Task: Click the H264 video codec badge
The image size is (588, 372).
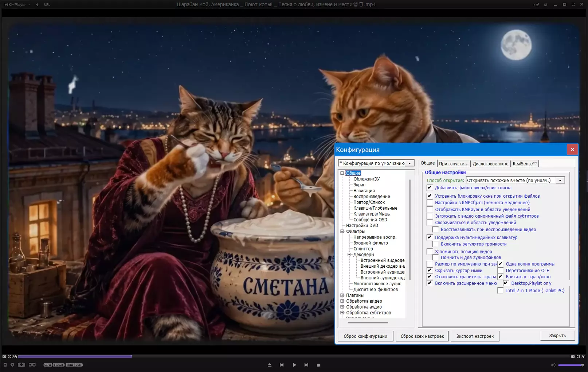Action: 59,365
